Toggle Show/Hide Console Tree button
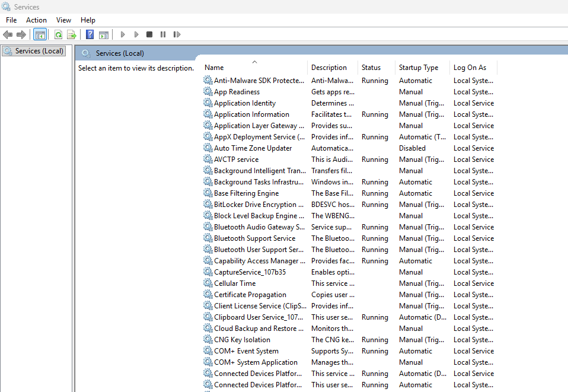The width and height of the screenshot is (568, 392). [x=40, y=35]
